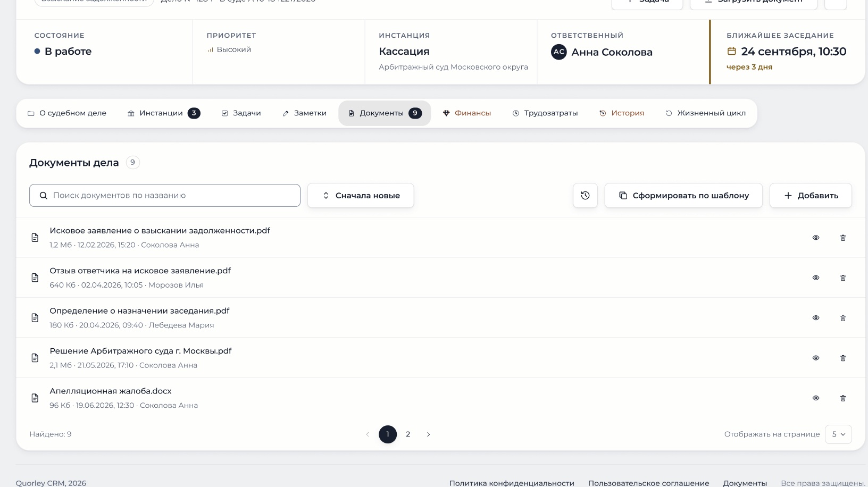The height and width of the screenshot is (487, 868).
Task: Delete the Определение о назначении заседания file
Action: [843, 318]
